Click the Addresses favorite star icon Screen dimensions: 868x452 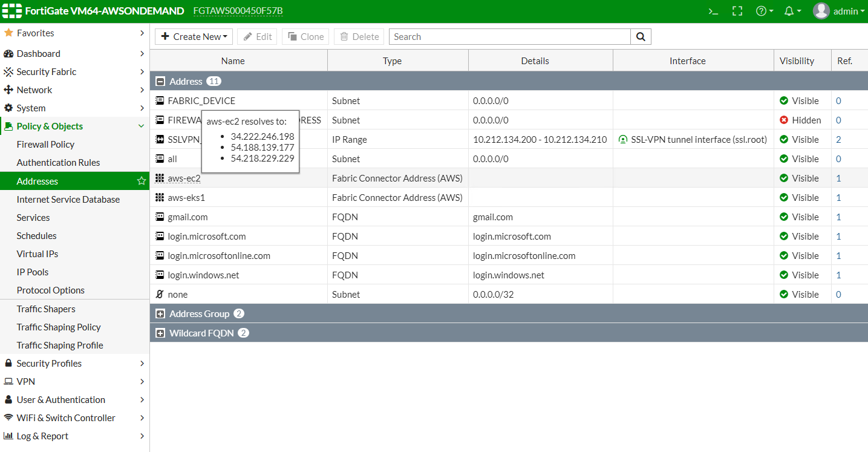coord(142,181)
